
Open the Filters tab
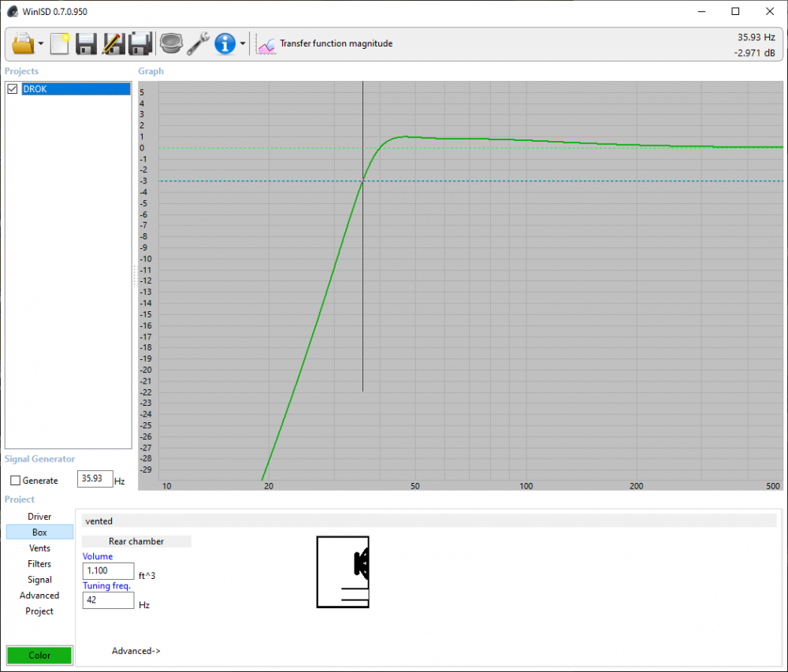(x=39, y=564)
